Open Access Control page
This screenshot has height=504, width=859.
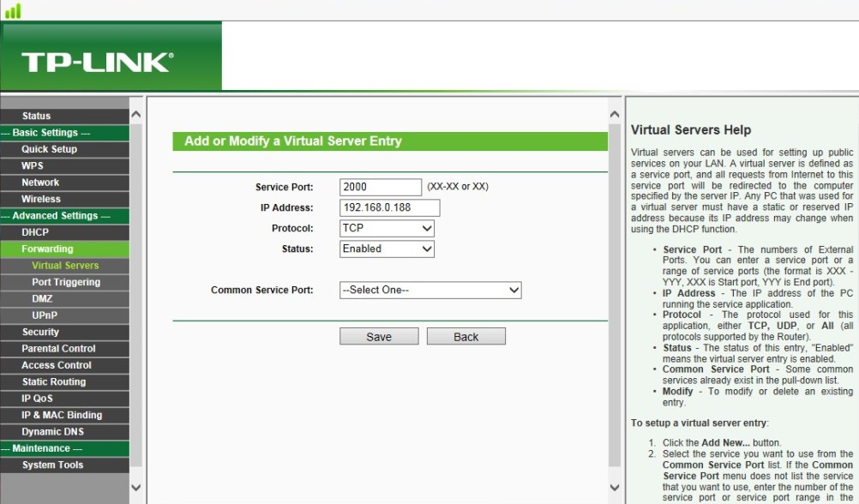(x=64, y=365)
